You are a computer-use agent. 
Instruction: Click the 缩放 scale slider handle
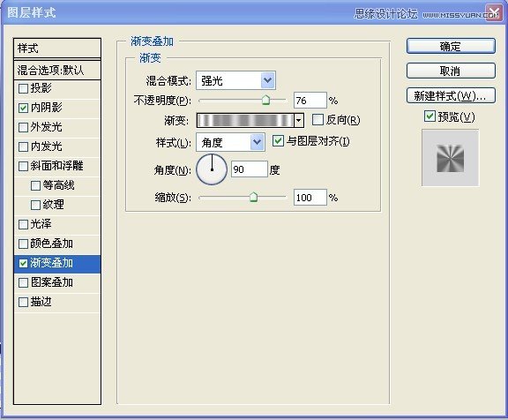tap(253, 197)
